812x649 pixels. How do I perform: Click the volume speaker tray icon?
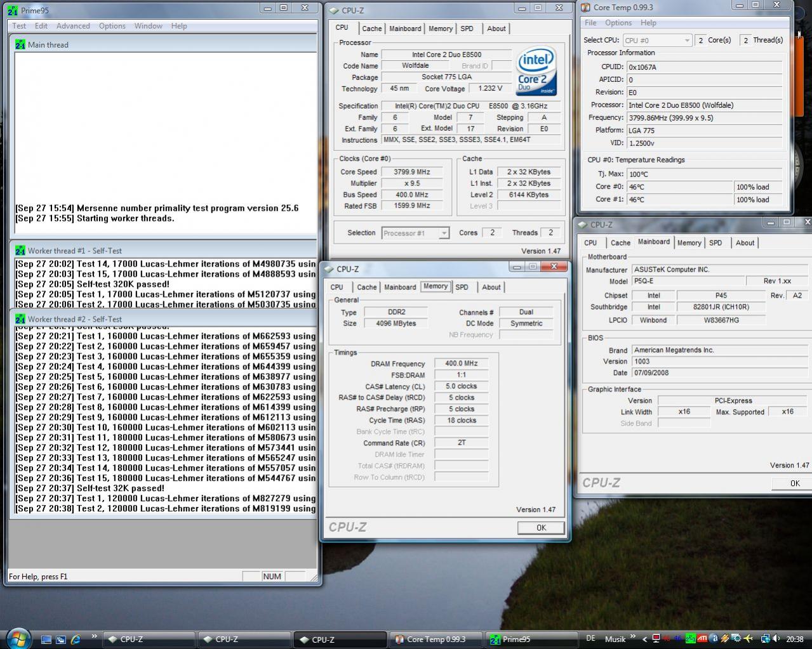775,639
